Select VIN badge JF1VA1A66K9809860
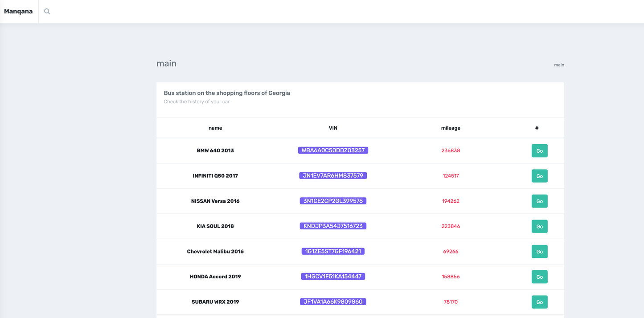The width and height of the screenshot is (644, 318). 333,302
